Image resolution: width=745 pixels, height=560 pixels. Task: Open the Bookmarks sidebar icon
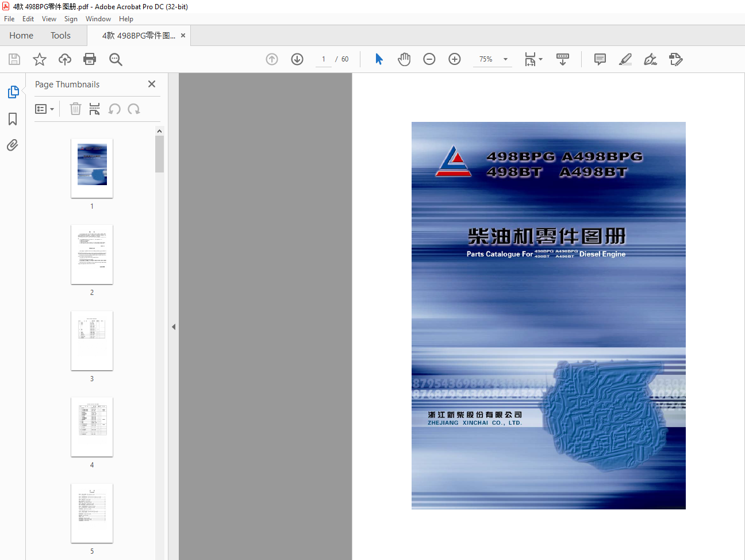pyautogui.click(x=13, y=119)
